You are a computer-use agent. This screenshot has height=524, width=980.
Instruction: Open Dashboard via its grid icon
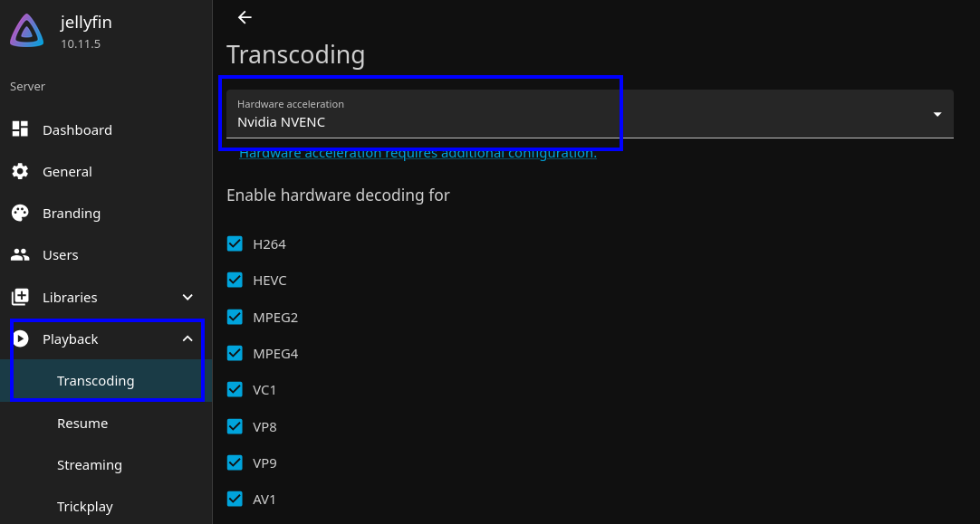pyautogui.click(x=20, y=129)
